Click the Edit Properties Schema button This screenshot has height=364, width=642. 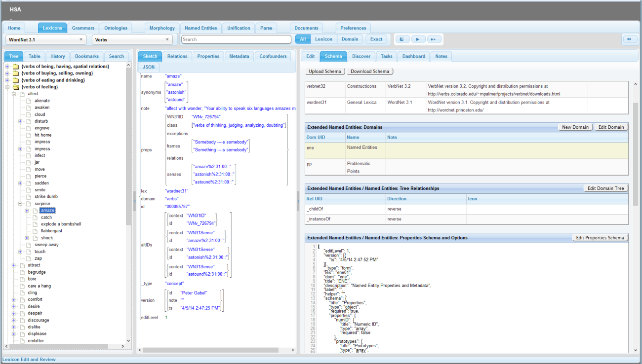[600, 237]
